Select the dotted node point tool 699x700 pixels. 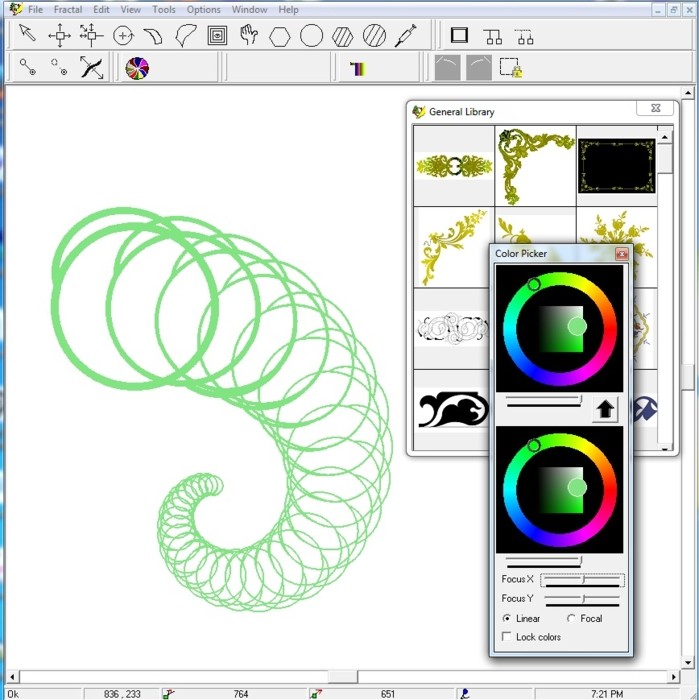click(59, 67)
